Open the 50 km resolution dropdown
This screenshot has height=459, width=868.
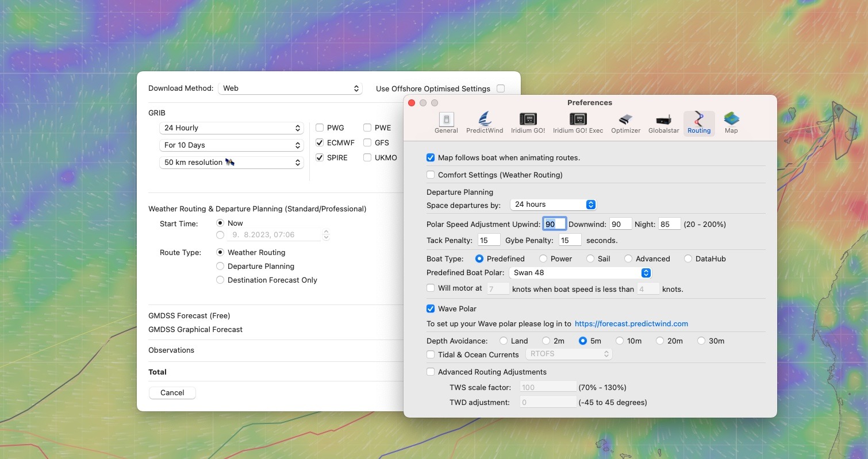coord(231,163)
